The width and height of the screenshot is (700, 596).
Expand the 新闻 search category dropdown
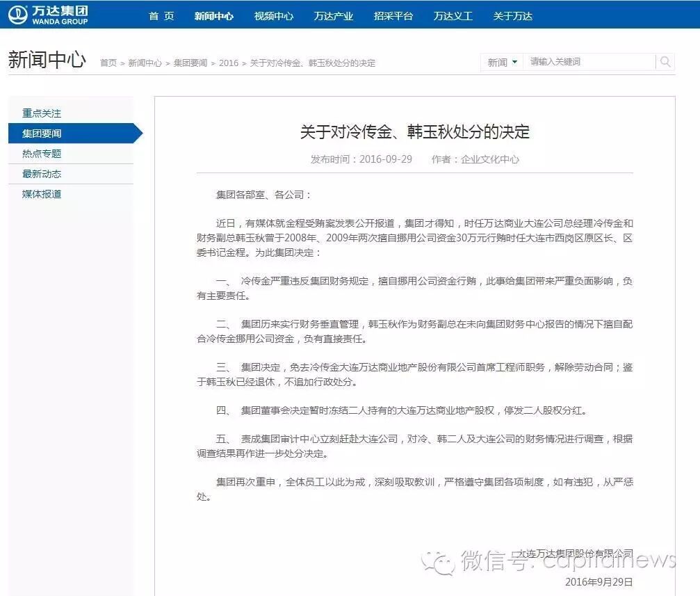click(500, 61)
